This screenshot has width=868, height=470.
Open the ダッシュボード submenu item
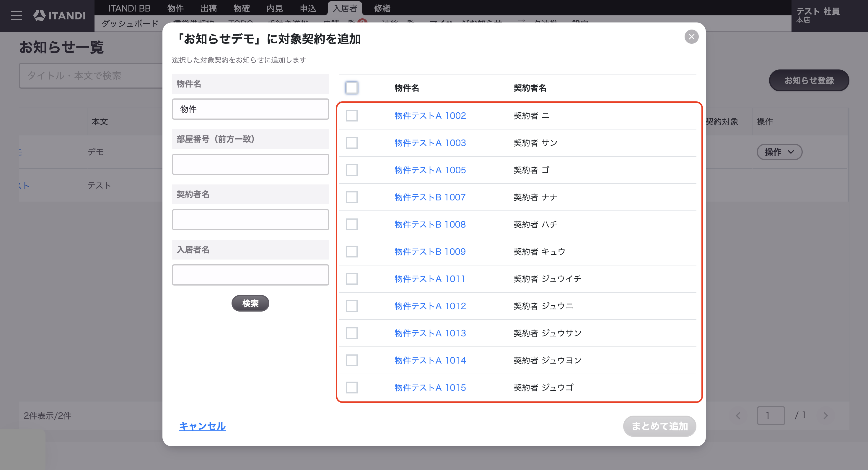click(130, 24)
